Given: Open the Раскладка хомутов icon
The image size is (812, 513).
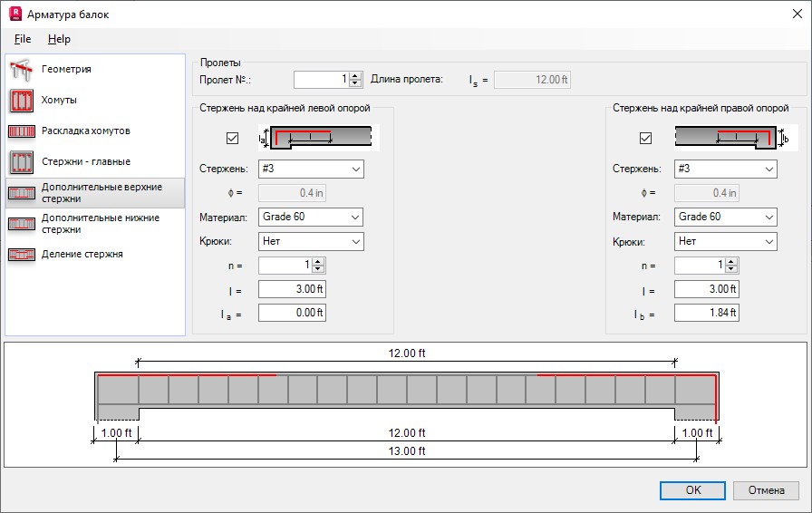Looking at the screenshot, I should click(21, 131).
